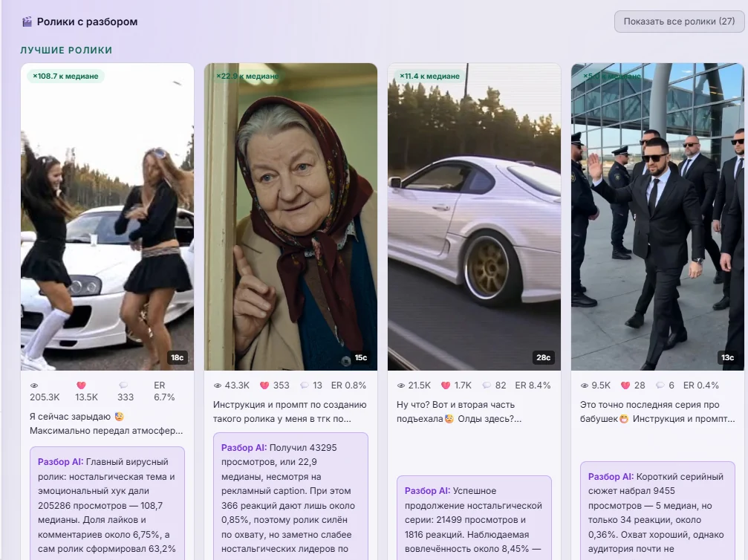This screenshot has height=560, width=748.
Task: Open the man in suit waving video thumbnail
Action: point(657,217)
